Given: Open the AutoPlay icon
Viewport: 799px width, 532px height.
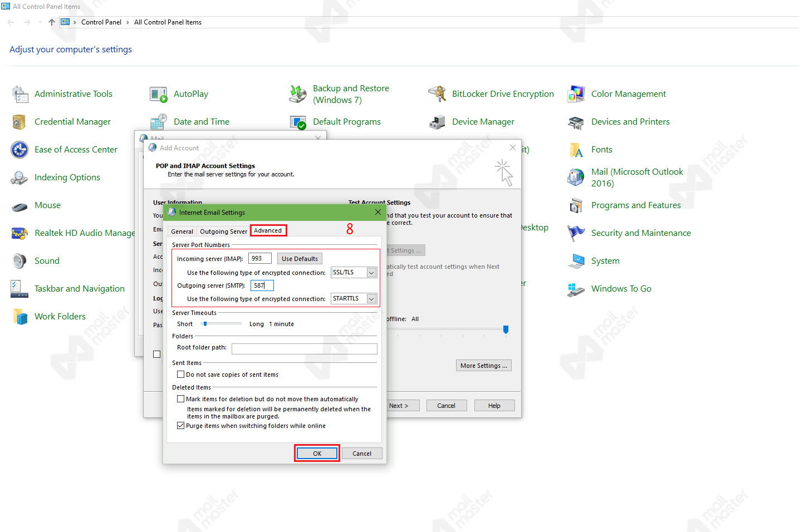Looking at the screenshot, I should pos(159,94).
